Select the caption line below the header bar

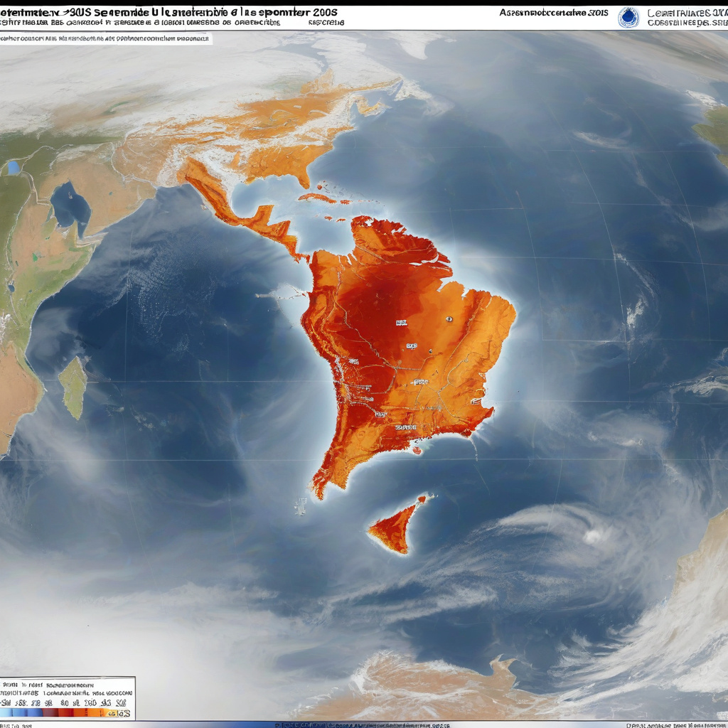pyautogui.click(x=107, y=38)
